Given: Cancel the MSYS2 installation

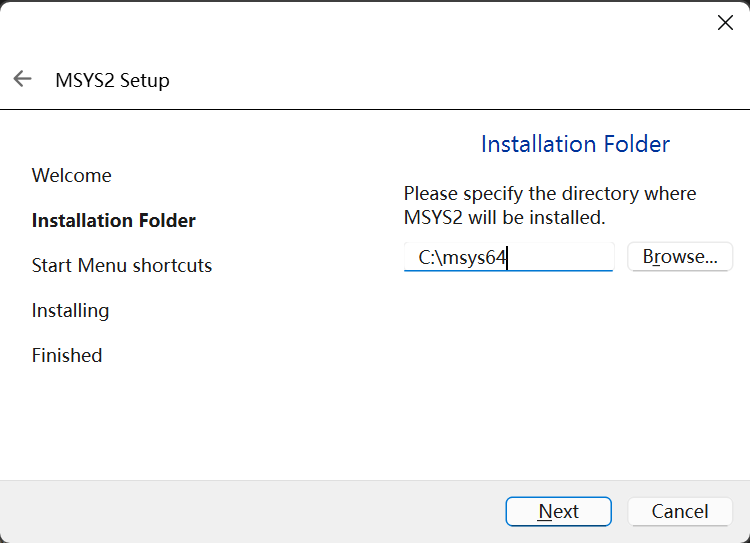Looking at the screenshot, I should pyautogui.click(x=680, y=511).
